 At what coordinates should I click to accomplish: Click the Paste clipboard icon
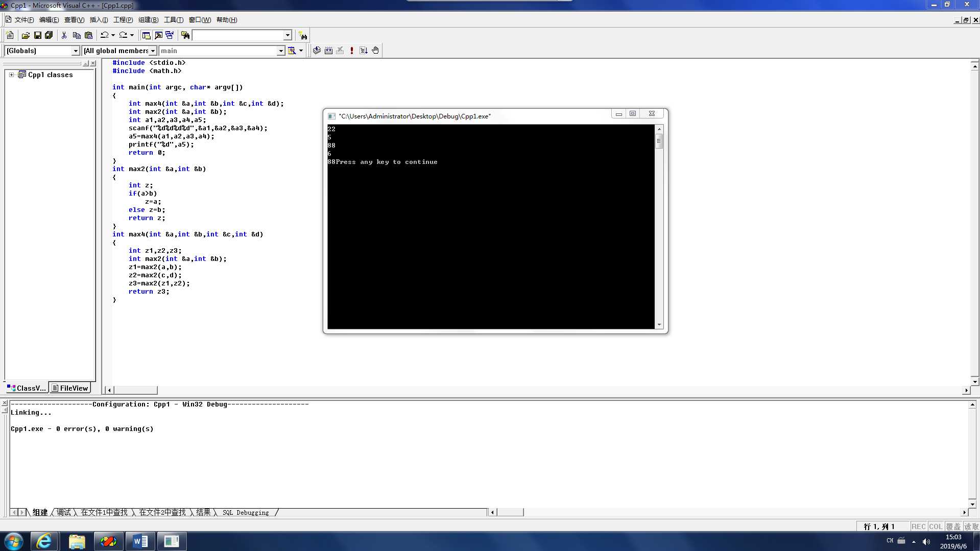pyautogui.click(x=88, y=35)
